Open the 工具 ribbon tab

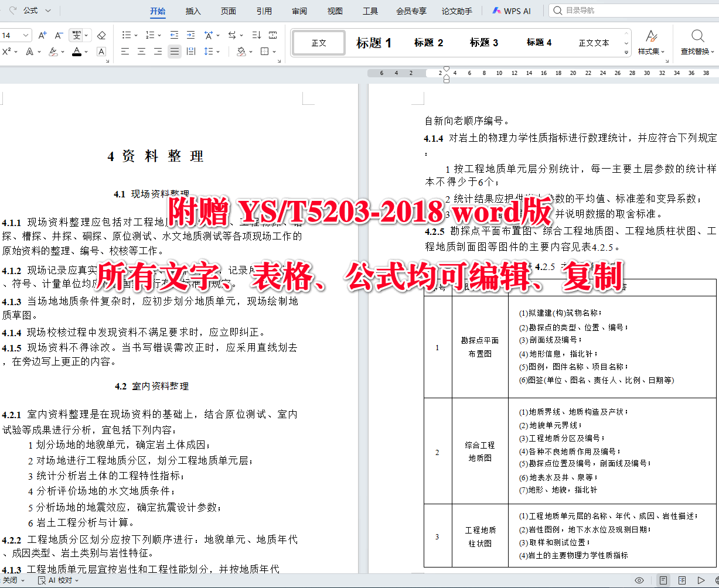[370, 11]
